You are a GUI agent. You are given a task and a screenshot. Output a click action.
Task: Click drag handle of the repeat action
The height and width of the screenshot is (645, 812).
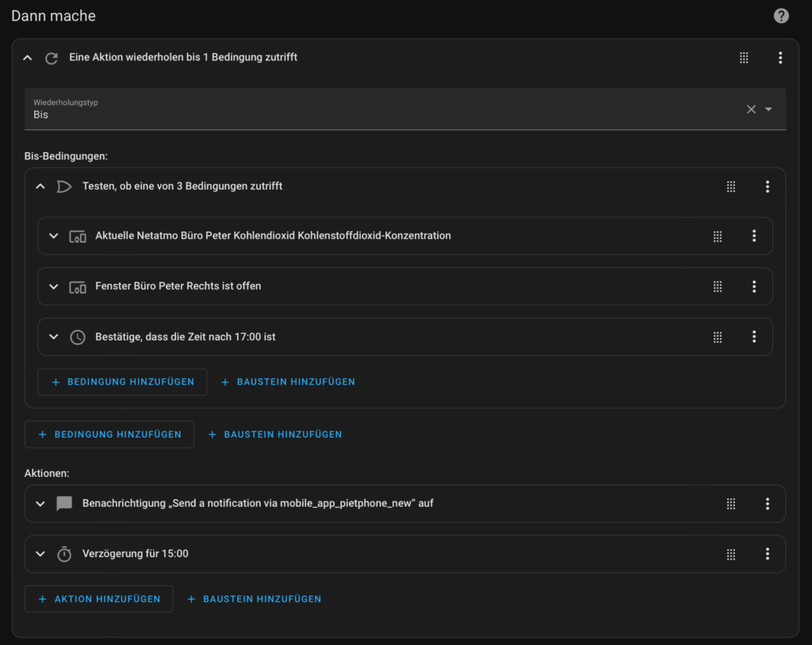click(x=744, y=58)
